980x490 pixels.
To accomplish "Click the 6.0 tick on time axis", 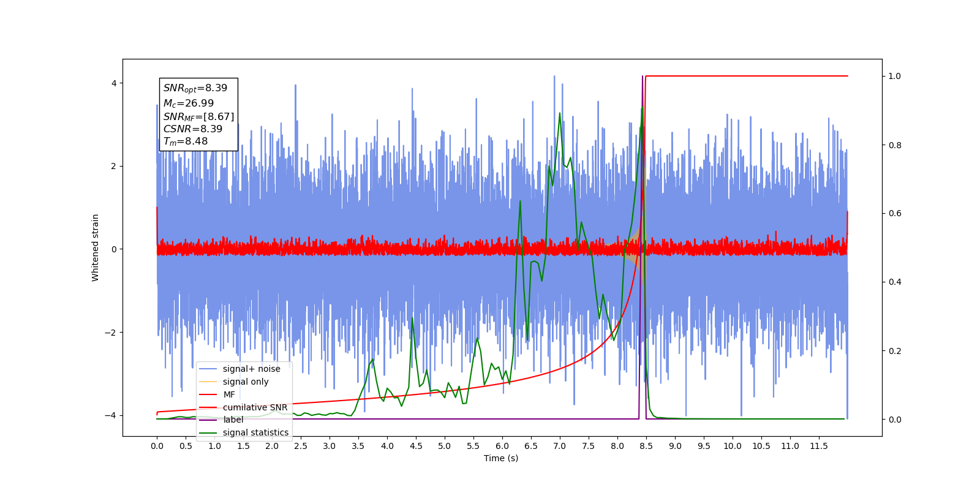I will pyautogui.click(x=502, y=446).
